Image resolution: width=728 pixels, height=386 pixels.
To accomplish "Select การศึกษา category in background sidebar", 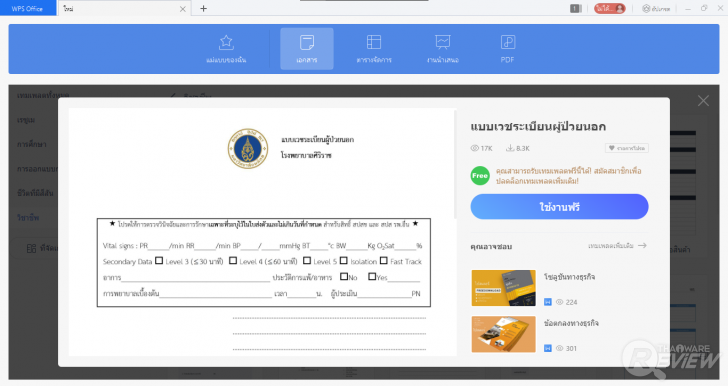I will tap(32, 144).
